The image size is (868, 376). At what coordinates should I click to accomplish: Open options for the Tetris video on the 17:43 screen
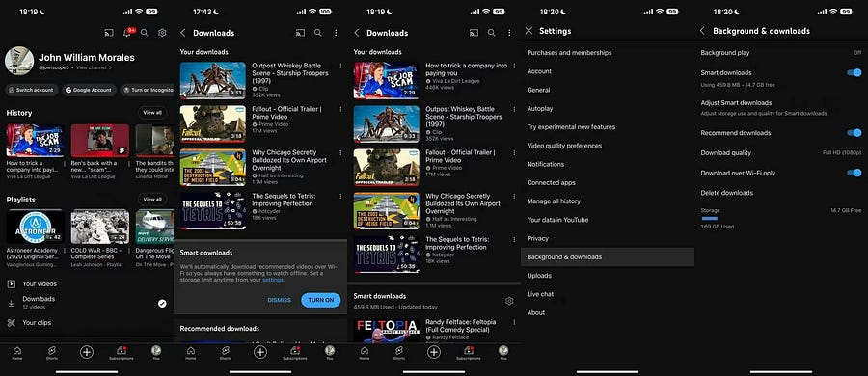340,196
